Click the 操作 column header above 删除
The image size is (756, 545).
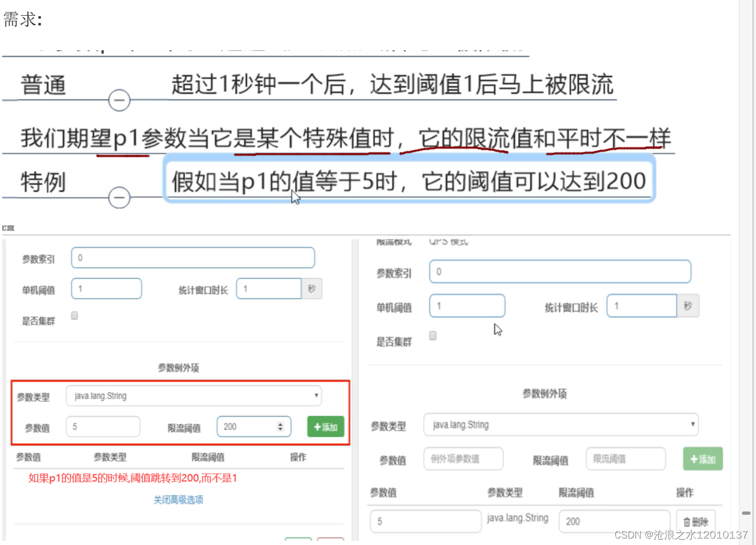[685, 493]
